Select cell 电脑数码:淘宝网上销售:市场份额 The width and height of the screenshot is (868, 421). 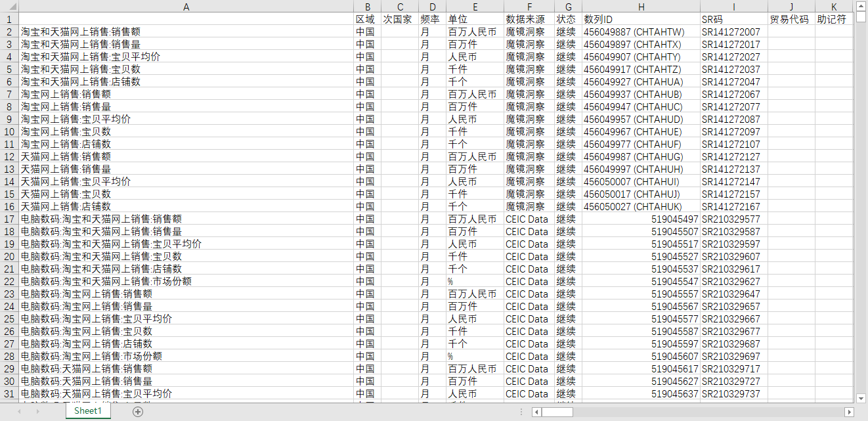[186, 356]
